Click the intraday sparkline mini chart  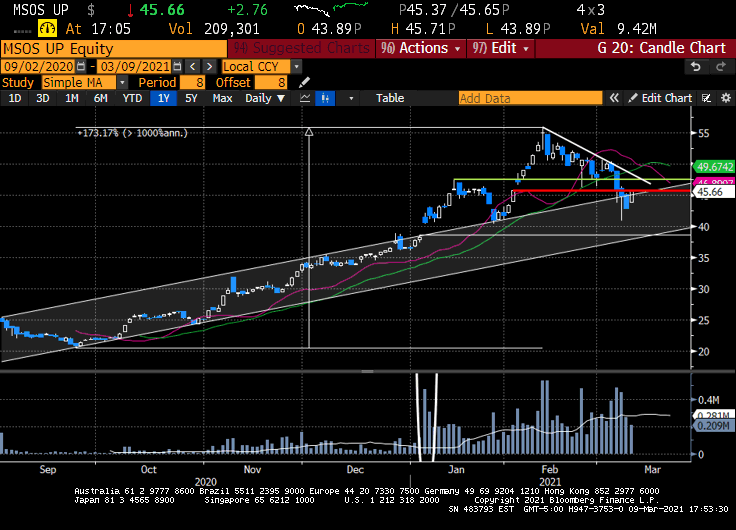coord(331,9)
